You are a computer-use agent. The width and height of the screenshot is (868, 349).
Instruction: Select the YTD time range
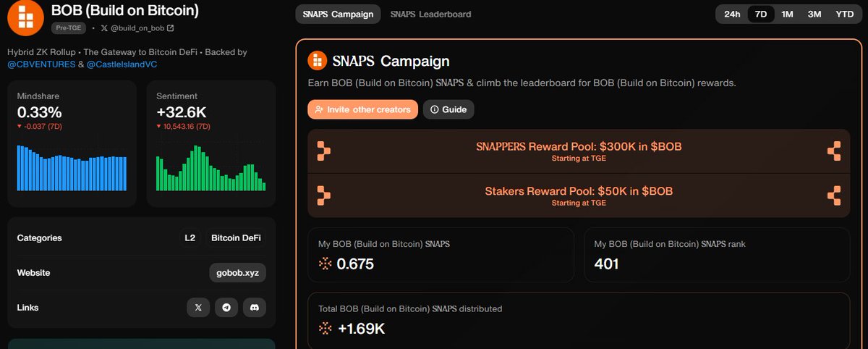844,14
